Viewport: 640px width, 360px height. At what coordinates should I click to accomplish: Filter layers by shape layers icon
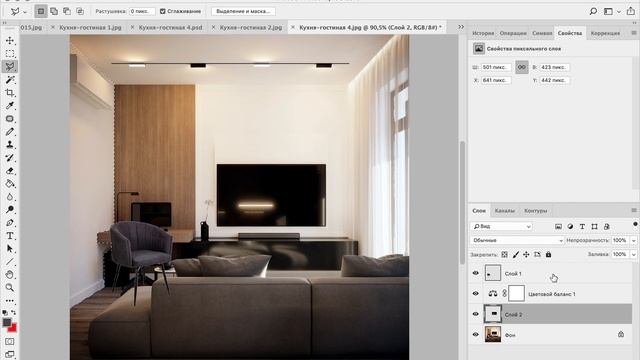click(x=594, y=227)
